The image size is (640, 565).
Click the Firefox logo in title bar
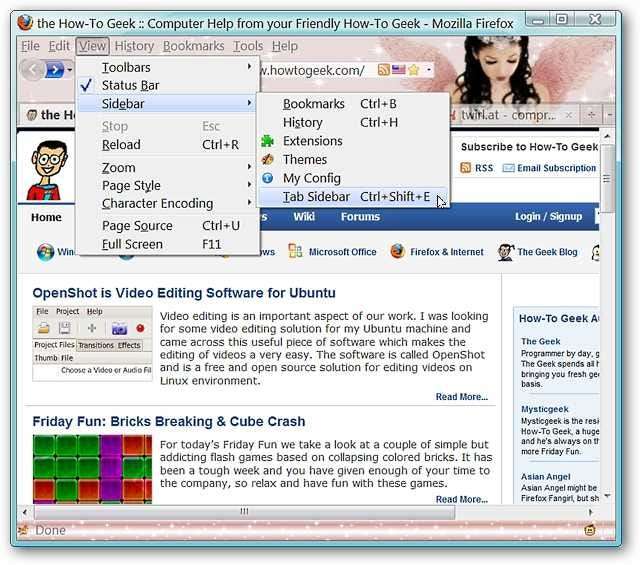25,23
